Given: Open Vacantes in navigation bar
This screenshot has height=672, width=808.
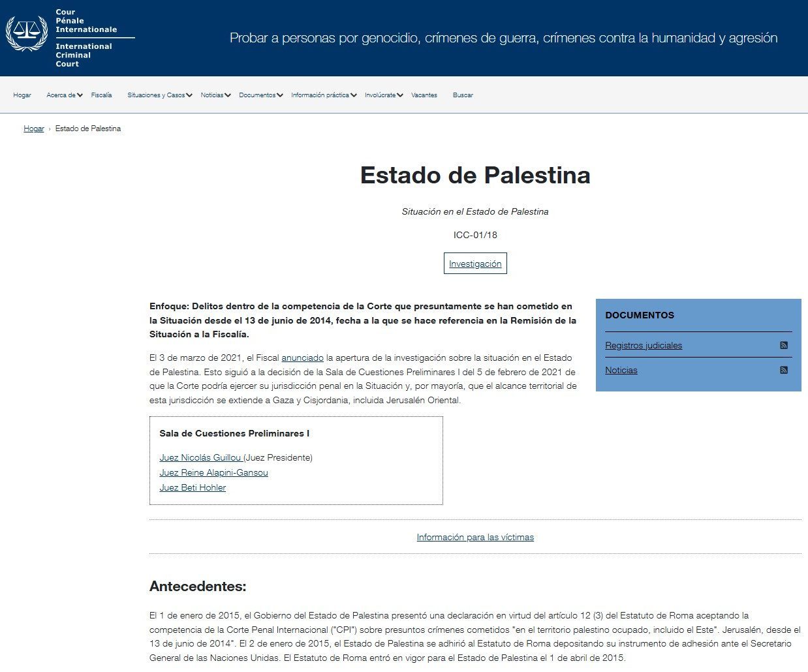Looking at the screenshot, I should click(x=424, y=95).
